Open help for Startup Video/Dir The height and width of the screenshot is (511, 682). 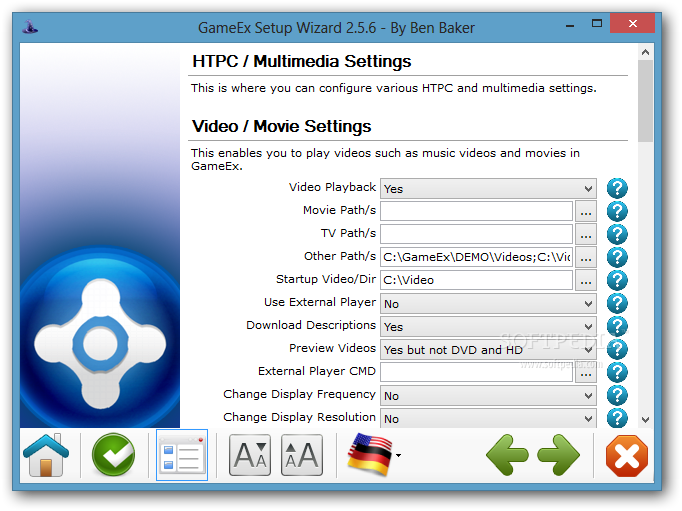point(617,281)
